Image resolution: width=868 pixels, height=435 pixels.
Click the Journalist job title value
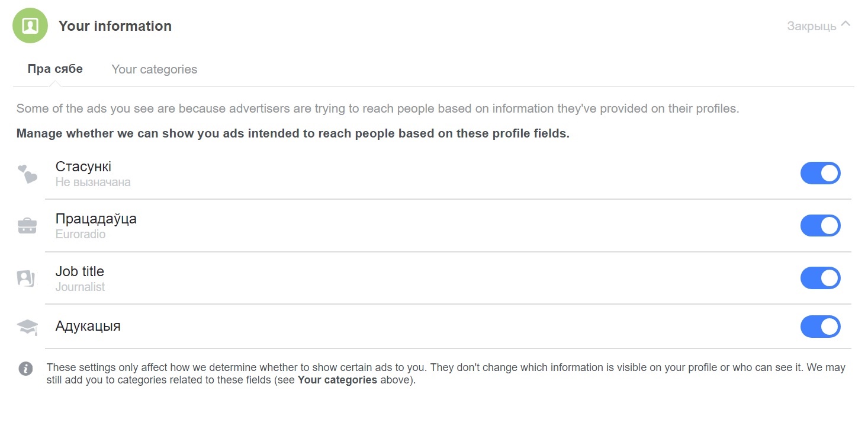click(x=80, y=287)
